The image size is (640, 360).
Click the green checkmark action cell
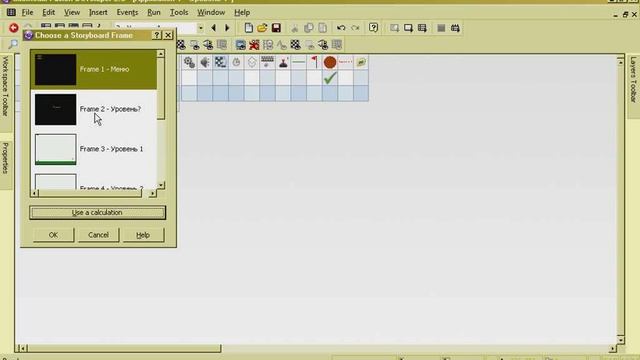click(x=330, y=78)
